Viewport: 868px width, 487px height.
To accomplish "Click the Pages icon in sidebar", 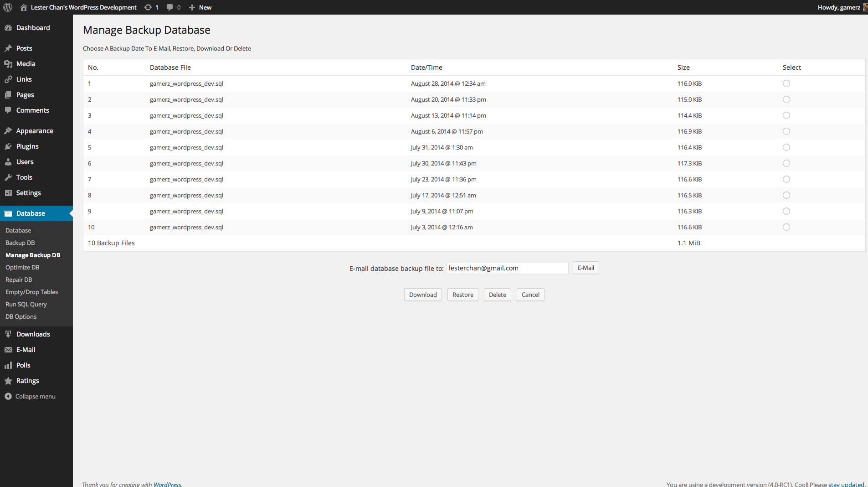I will pos(8,95).
